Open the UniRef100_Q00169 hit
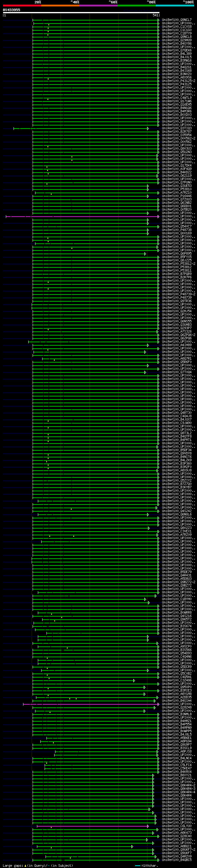 (176, 233)
